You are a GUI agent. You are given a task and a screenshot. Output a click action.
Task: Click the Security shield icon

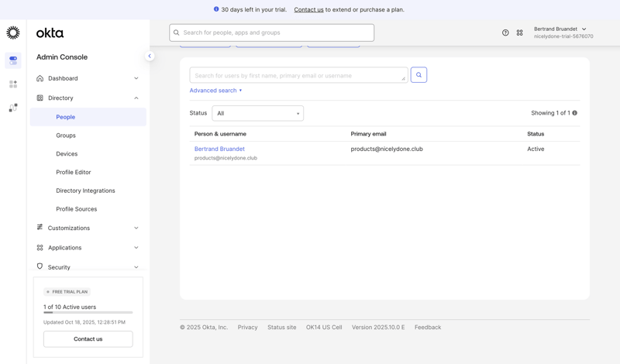(40, 266)
